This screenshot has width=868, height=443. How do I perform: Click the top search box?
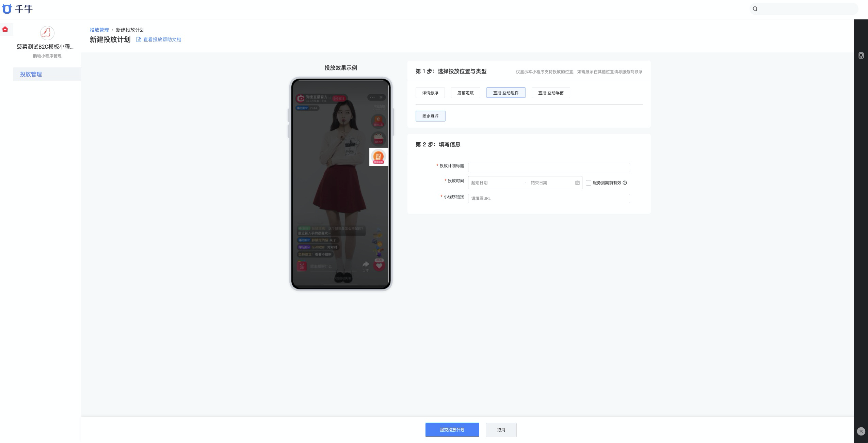pyautogui.click(x=804, y=9)
